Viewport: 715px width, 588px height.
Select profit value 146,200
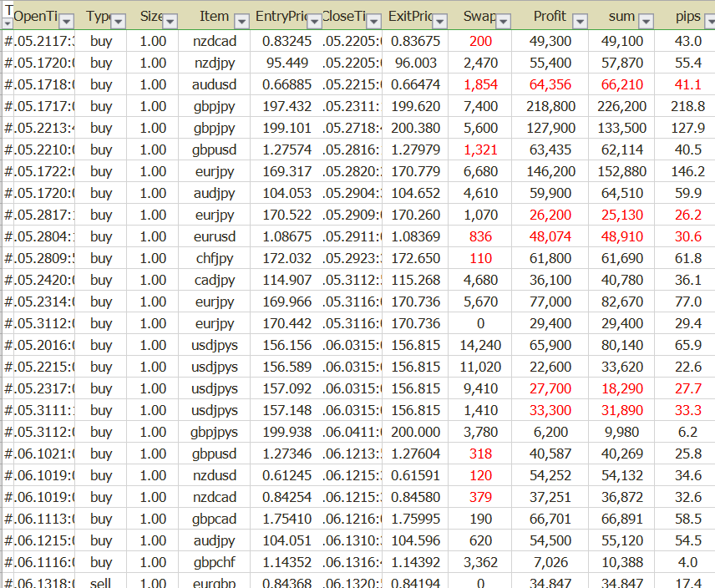coord(550,171)
